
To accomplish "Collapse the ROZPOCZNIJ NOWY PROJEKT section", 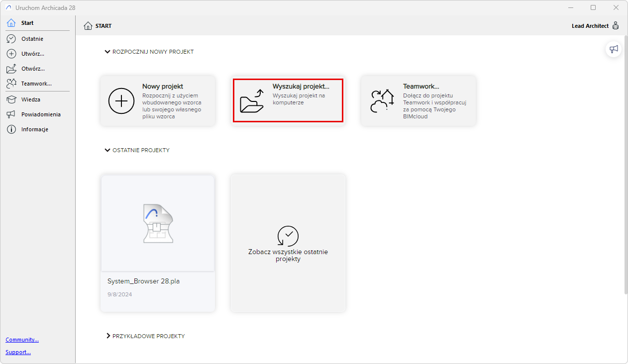I will 107,52.
